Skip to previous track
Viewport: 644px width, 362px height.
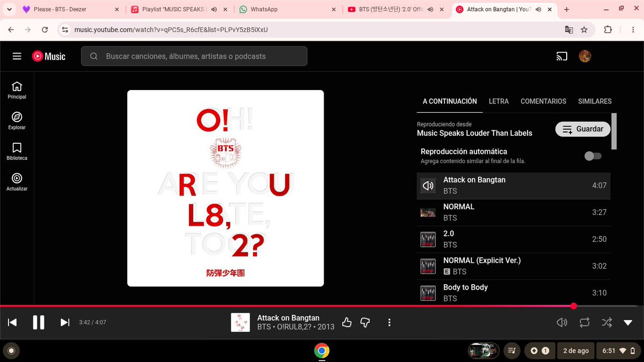(x=12, y=322)
